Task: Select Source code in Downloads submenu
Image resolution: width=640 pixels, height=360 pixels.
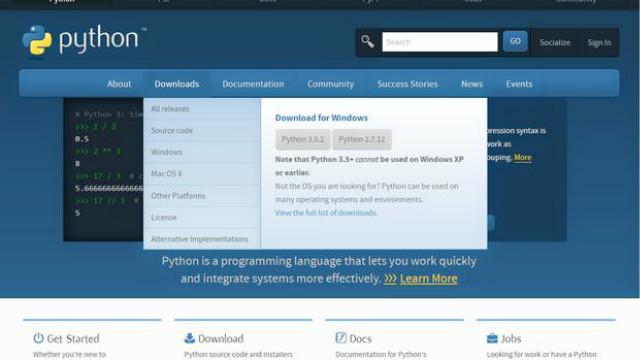Action: [202, 131]
